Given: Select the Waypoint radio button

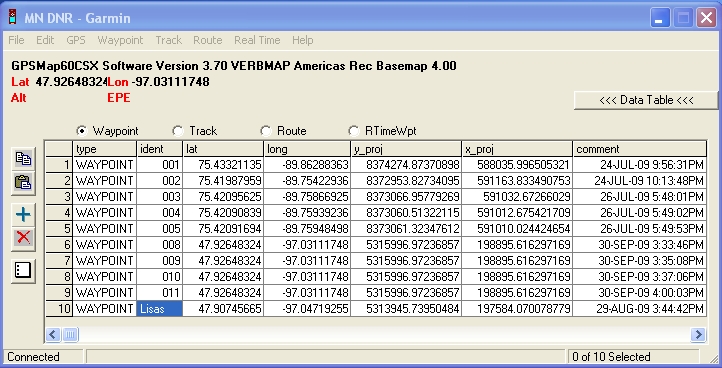Looking at the screenshot, I should [82, 131].
